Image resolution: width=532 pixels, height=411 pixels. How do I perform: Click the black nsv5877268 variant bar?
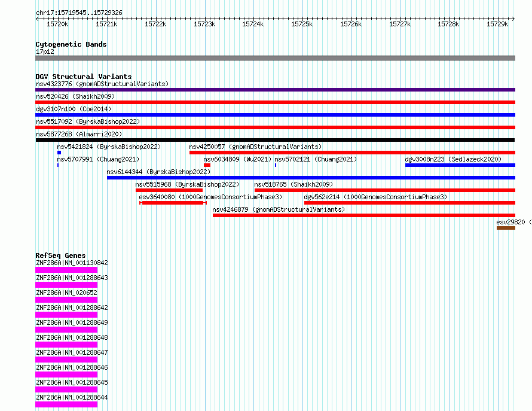tap(275, 140)
